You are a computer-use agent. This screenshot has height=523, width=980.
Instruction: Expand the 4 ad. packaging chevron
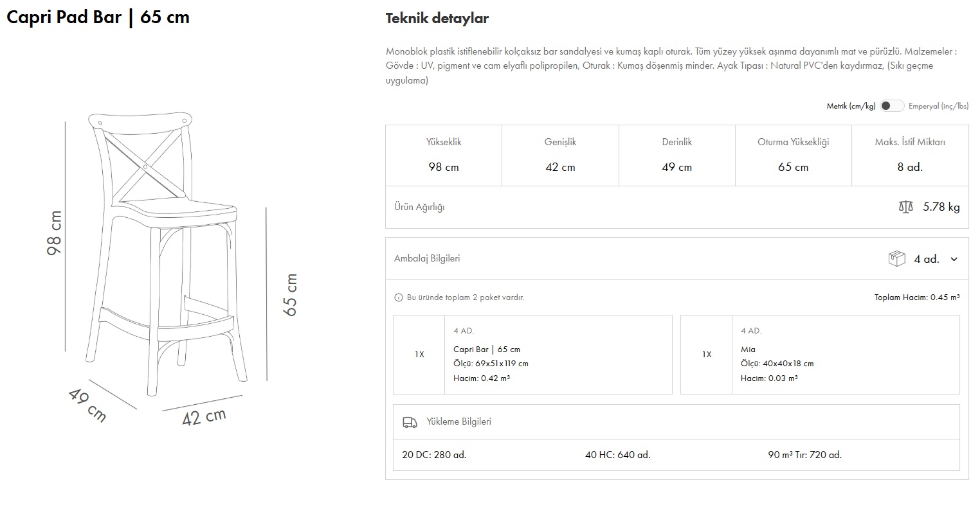954,259
